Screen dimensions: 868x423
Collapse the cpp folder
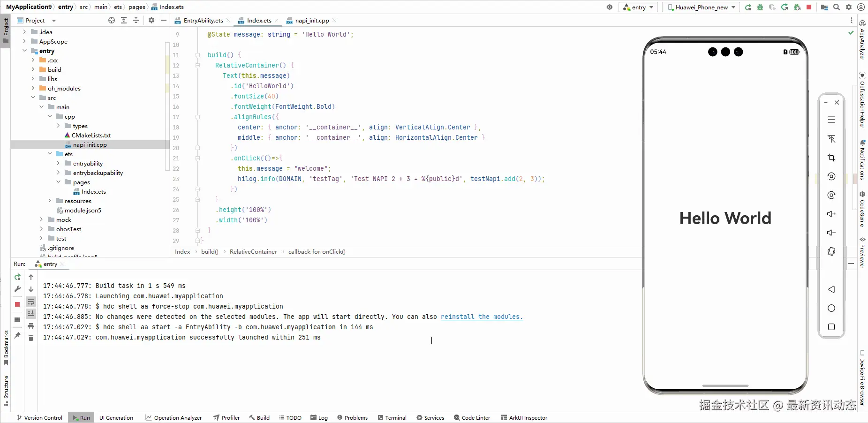[x=50, y=116]
